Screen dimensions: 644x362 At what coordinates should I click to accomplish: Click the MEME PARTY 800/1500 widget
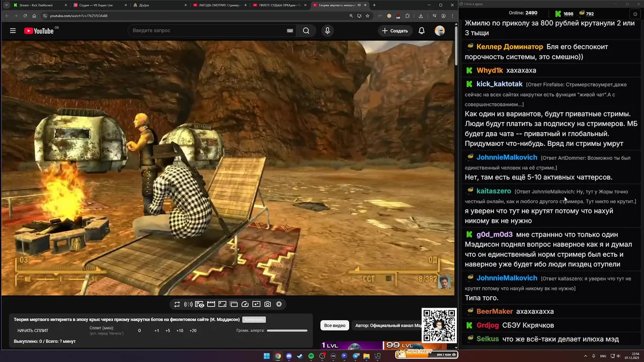(x=426, y=354)
